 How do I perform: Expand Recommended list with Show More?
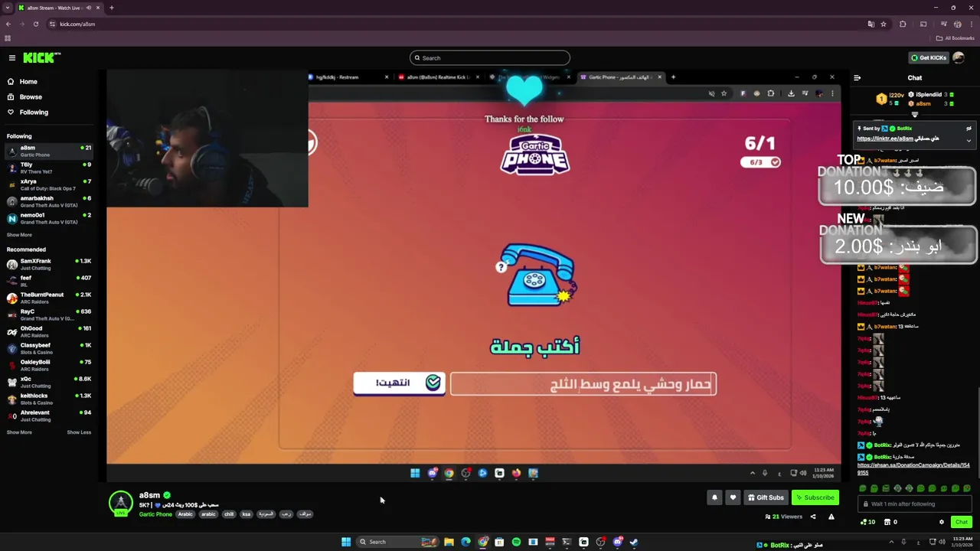pyautogui.click(x=19, y=432)
